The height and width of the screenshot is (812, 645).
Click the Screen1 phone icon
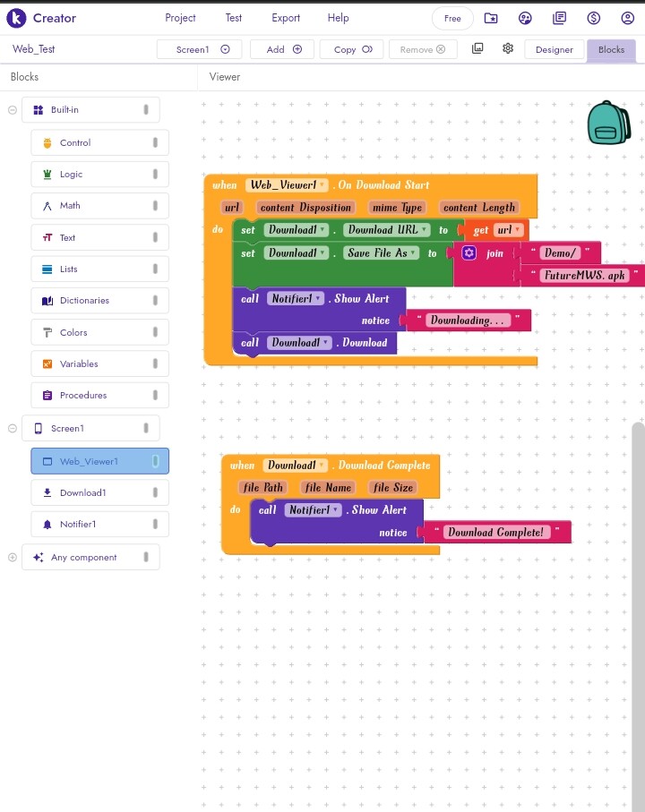[x=38, y=428]
